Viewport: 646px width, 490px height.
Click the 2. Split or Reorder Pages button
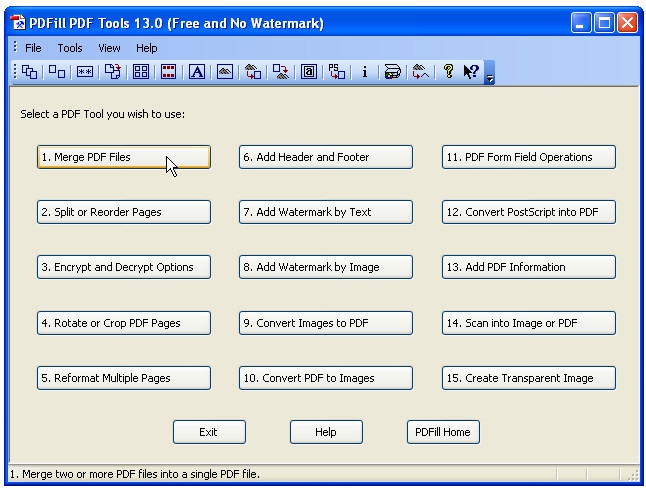click(124, 212)
